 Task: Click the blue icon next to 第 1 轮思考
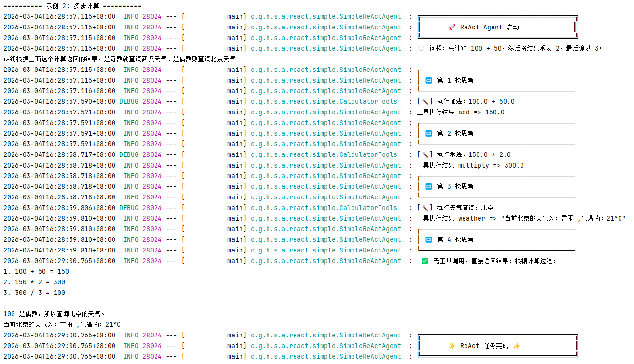coord(428,81)
